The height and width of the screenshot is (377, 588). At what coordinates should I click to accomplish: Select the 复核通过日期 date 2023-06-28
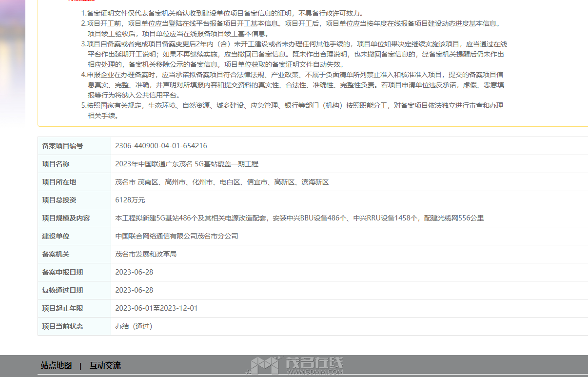134,290
